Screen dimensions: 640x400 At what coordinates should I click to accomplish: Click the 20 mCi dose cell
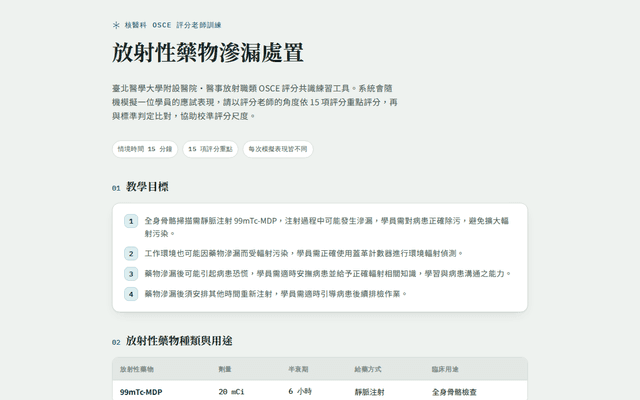(x=231, y=392)
